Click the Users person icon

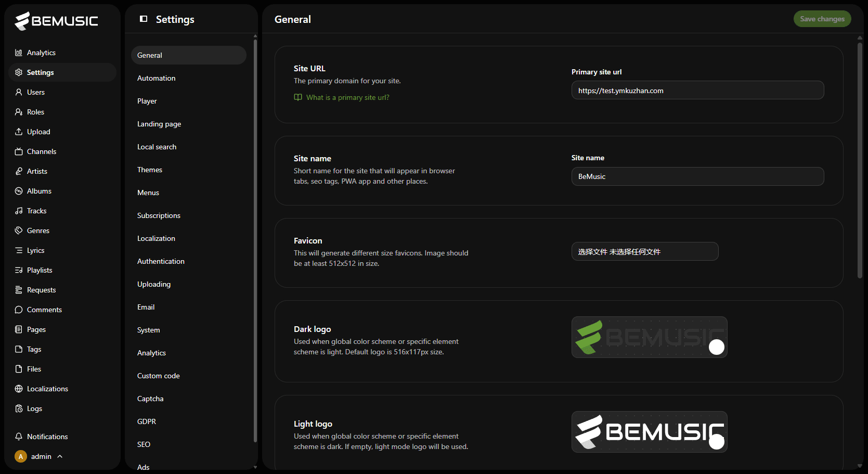[19, 92]
